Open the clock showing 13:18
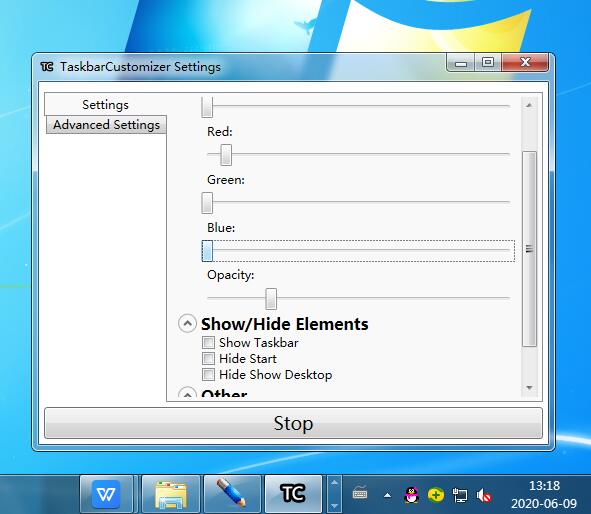Screen dimensions: 591x514 click(544, 486)
